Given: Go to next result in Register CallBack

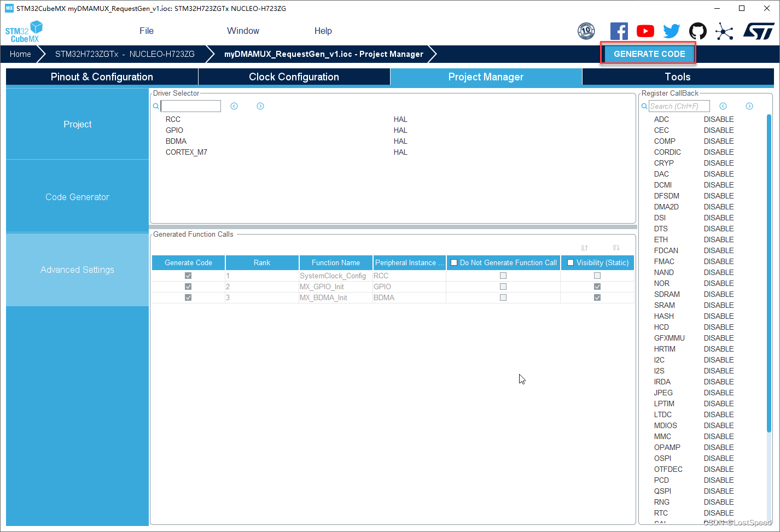Looking at the screenshot, I should coord(749,106).
